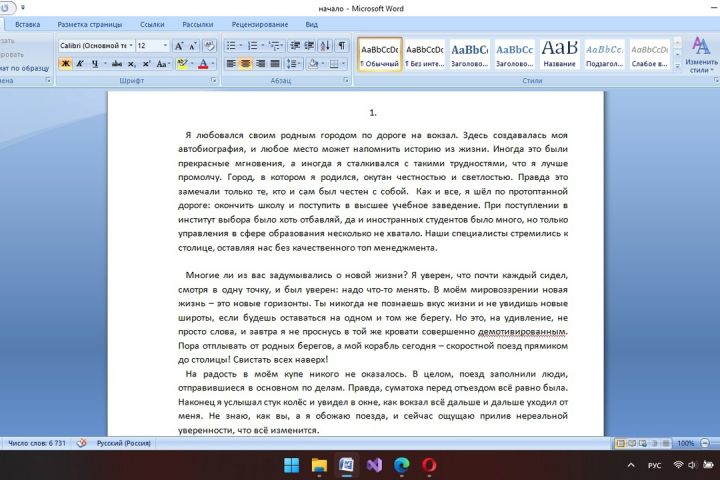Apply borders to paragraph
This screenshot has width=720, height=480.
click(335, 64)
